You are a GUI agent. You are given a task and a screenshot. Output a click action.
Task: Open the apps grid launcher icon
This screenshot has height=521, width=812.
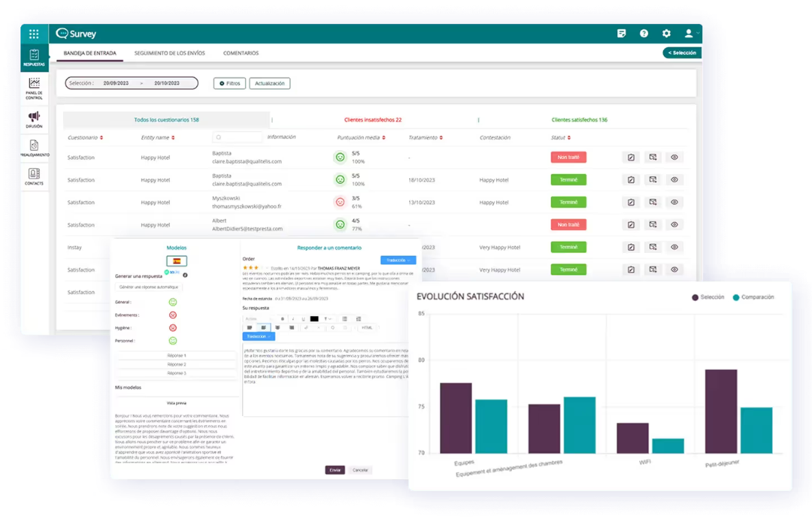[34, 34]
